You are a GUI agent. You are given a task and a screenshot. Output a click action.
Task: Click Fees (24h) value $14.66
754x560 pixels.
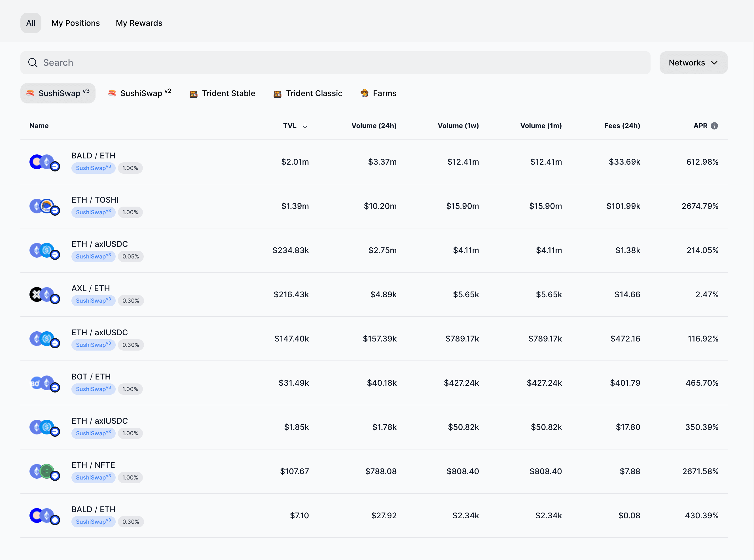coord(627,294)
